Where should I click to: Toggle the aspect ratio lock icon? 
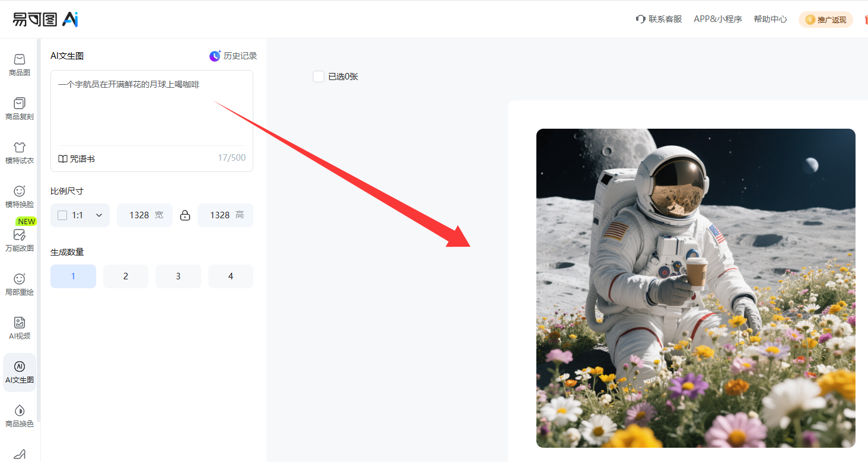185,215
